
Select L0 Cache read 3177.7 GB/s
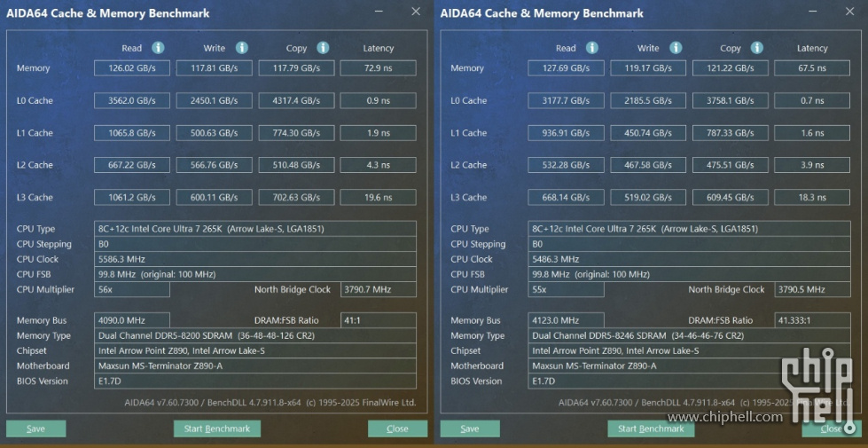(566, 101)
